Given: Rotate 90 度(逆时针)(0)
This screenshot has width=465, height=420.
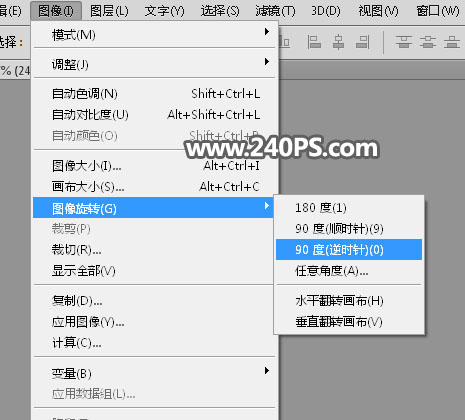Looking at the screenshot, I should [349, 249].
